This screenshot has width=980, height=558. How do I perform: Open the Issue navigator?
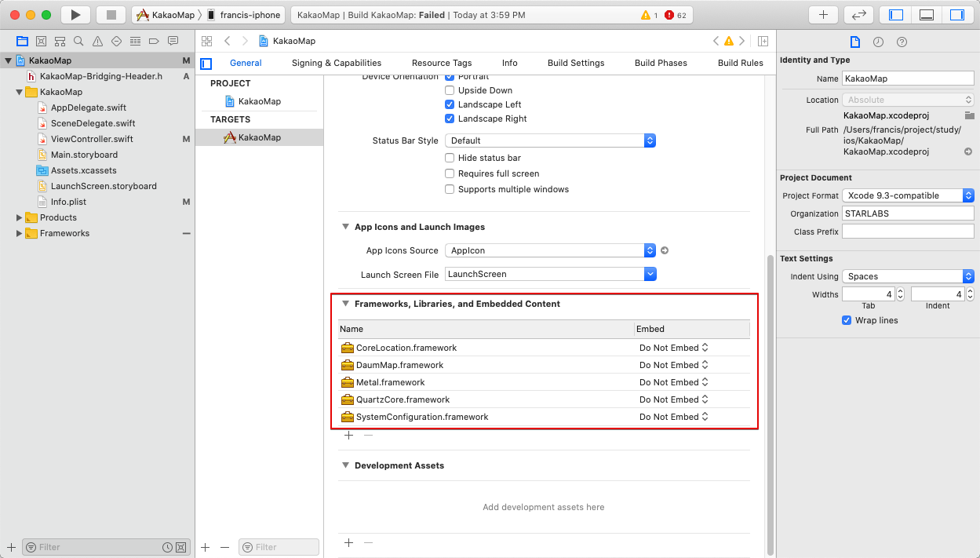[97, 41]
